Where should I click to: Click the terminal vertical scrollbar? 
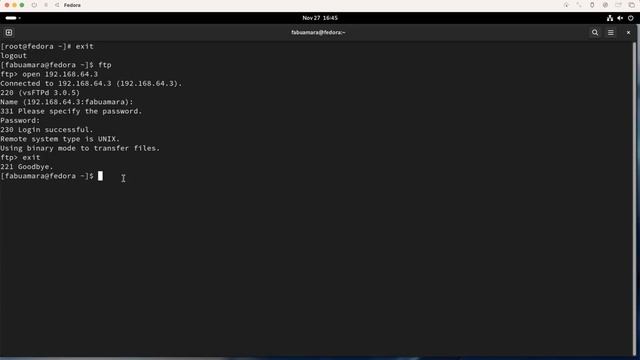point(634,199)
